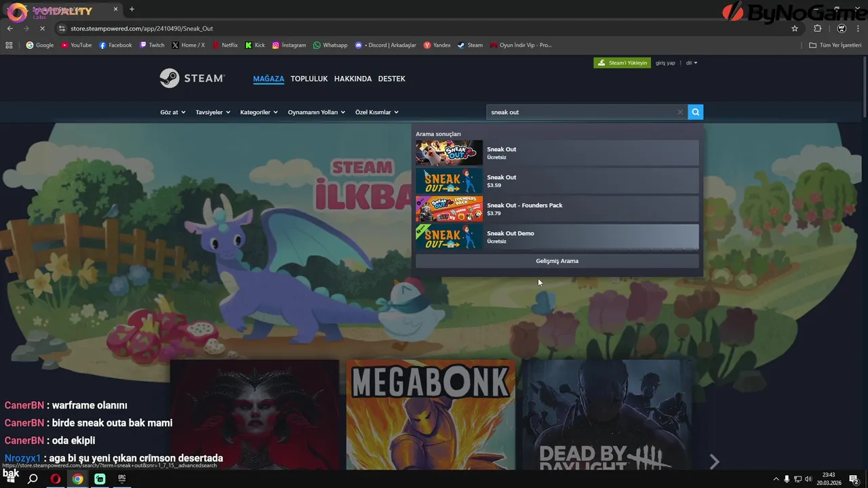This screenshot has width=868, height=488.
Task: Open the Steam bookmark
Action: pos(470,45)
